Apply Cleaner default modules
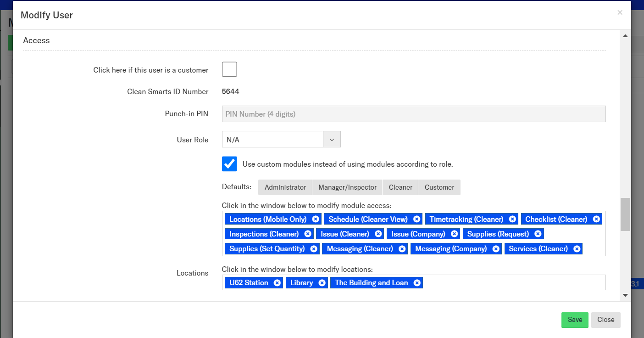The width and height of the screenshot is (644, 338). coord(400,187)
